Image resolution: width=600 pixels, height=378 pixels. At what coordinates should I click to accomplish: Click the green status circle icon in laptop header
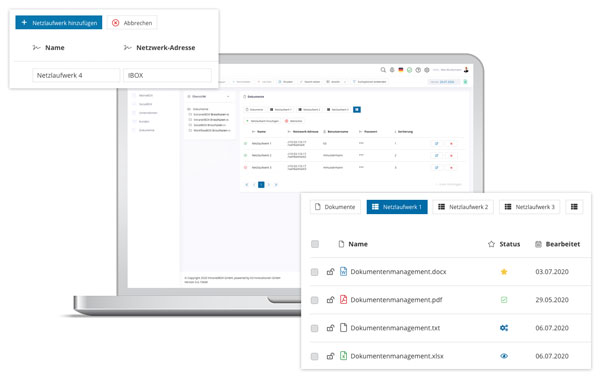pyautogui.click(x=409, y=70)
